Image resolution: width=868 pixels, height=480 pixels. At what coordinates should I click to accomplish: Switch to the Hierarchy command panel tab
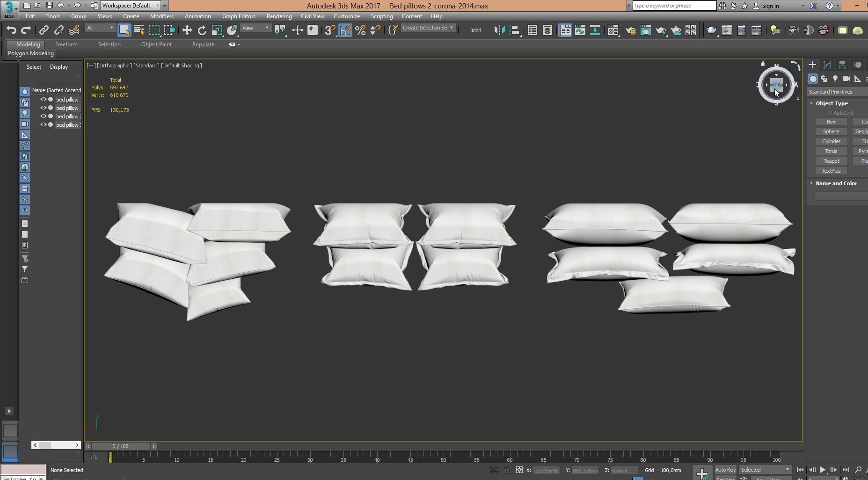(x=842, y=65)
